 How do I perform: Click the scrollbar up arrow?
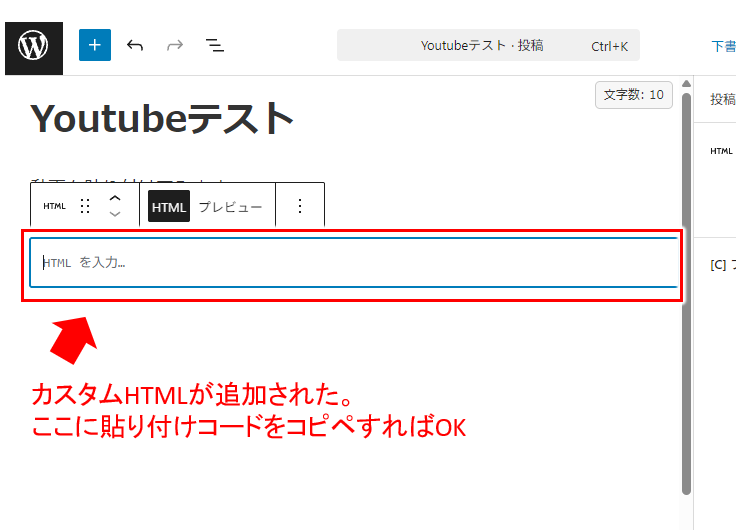coord(686,84)
